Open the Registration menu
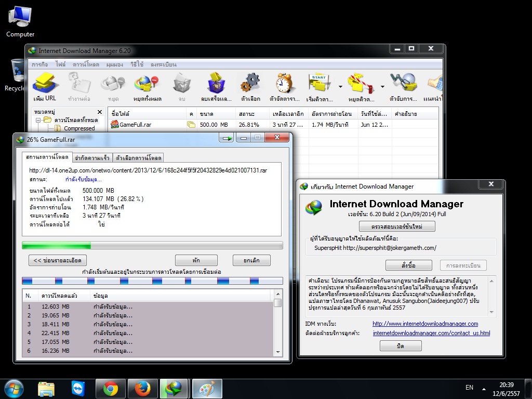This screenshot has width=532, height=399. point(163,64)
